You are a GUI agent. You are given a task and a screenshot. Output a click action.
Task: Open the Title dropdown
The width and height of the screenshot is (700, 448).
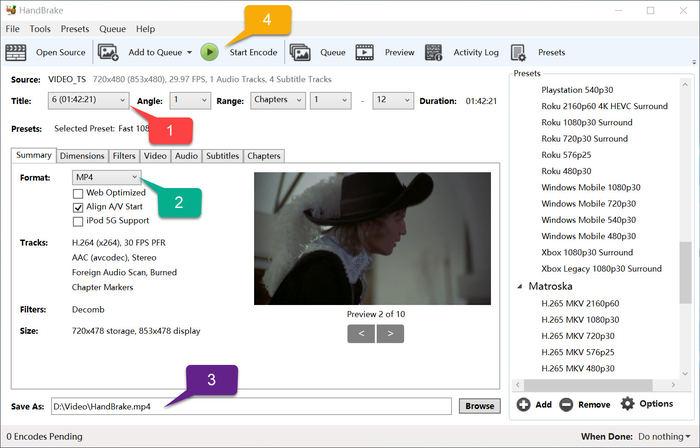87,100
